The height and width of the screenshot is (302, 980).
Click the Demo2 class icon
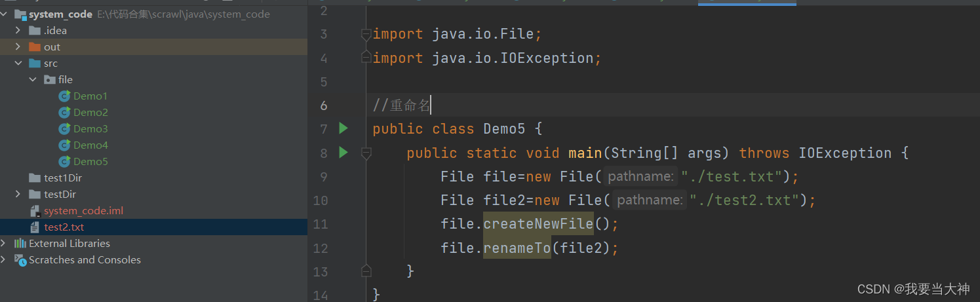(x=64, y=112)
